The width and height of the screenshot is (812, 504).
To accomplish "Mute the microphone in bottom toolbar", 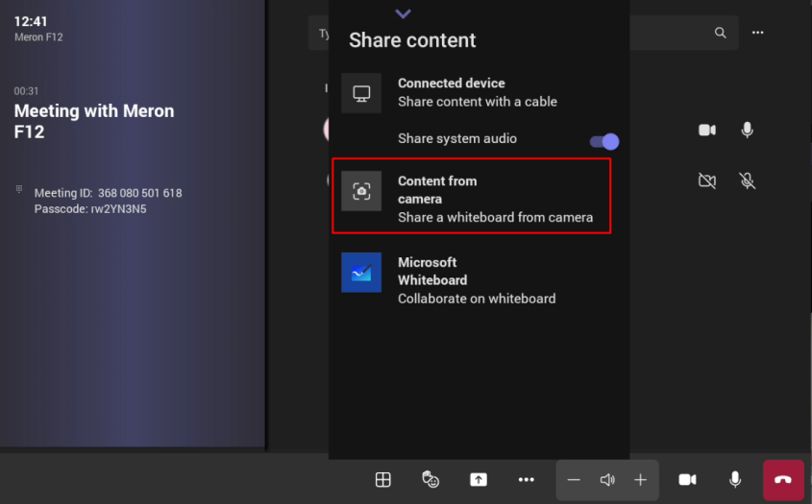I will pos(735,480).
